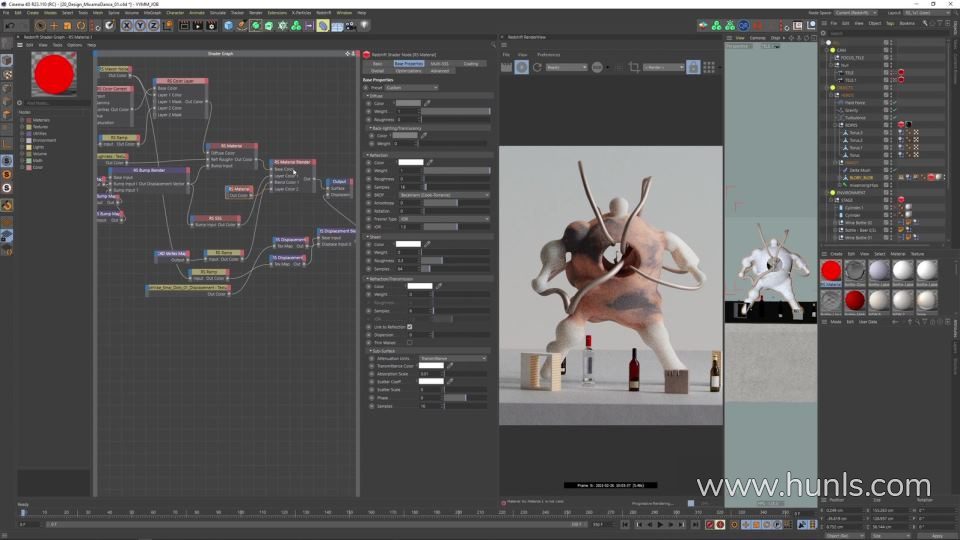Toggle the Link to Reflection checkbox

[x=410, y=327]
